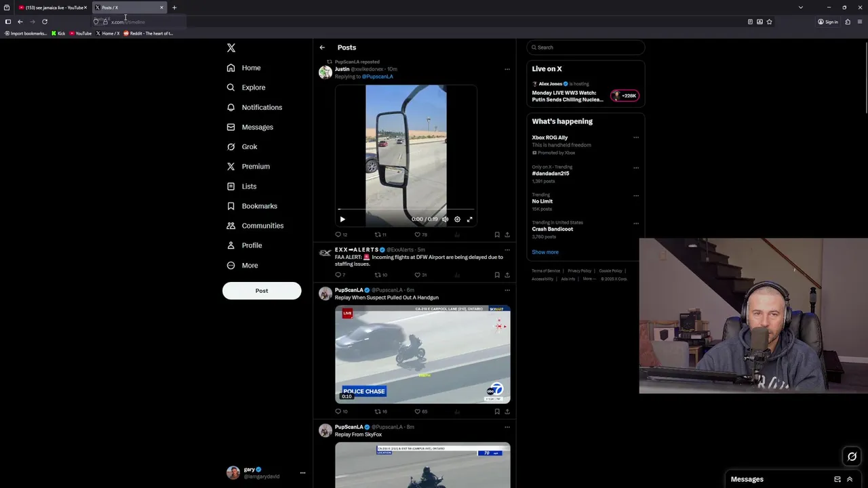Compose a new message in the Messages drawer

(837, 479)
